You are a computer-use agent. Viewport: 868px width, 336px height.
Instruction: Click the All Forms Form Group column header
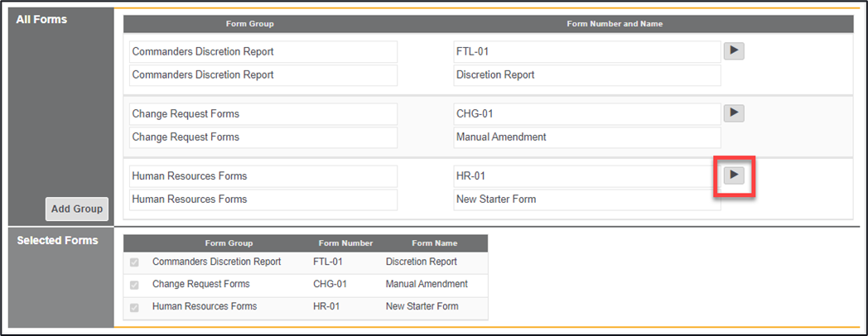point(249,24)
